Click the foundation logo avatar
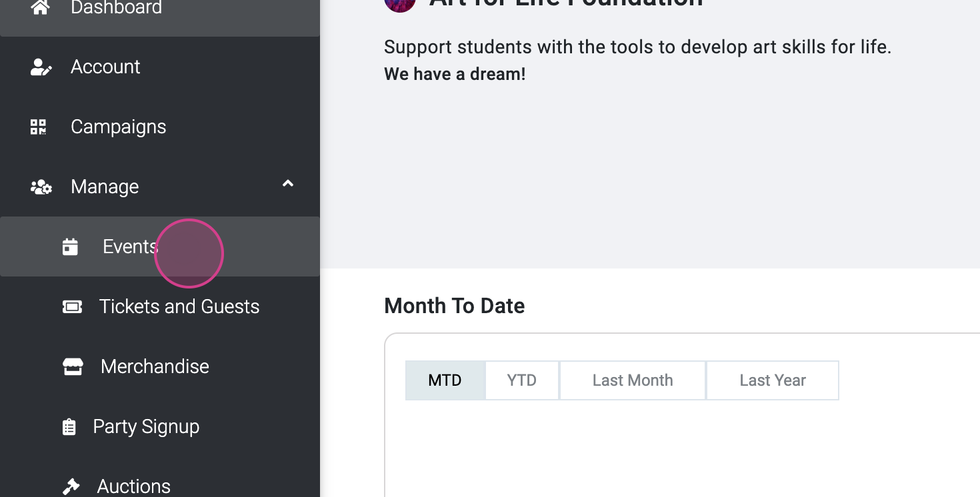 click(400, 3)
